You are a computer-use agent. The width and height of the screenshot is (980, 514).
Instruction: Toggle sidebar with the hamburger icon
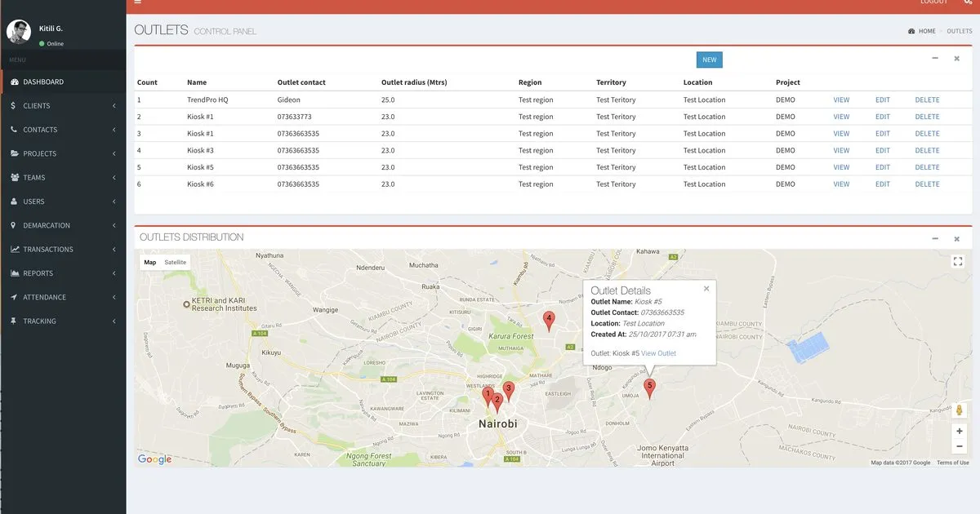138,2
